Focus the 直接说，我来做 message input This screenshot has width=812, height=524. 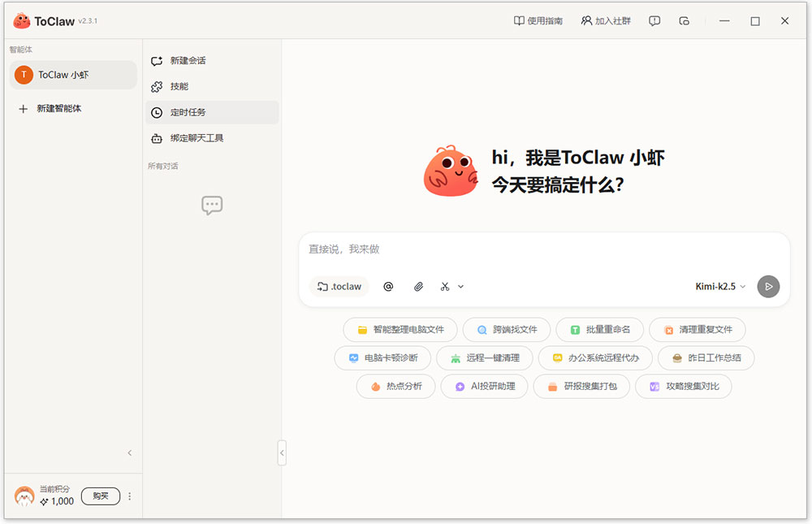coord(544,250)
